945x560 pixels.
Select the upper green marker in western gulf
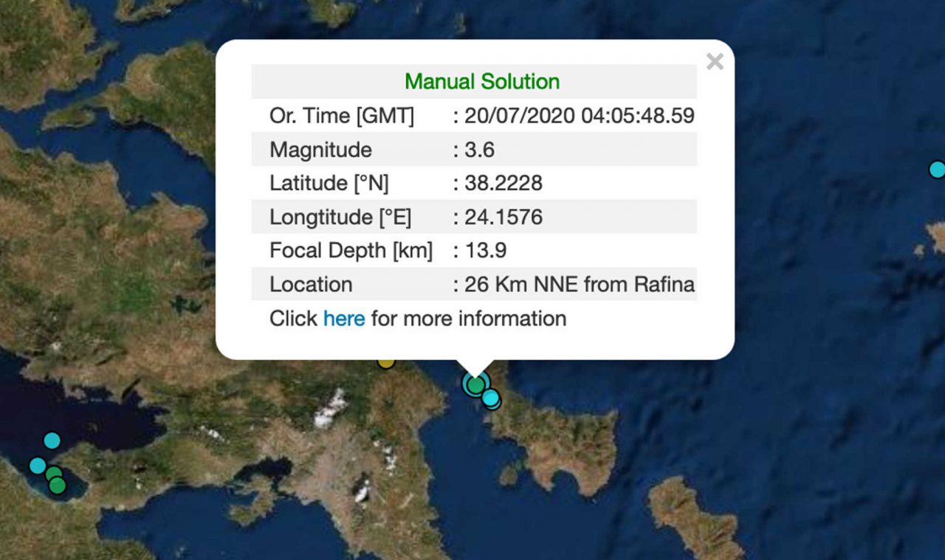tap(54, 474)
